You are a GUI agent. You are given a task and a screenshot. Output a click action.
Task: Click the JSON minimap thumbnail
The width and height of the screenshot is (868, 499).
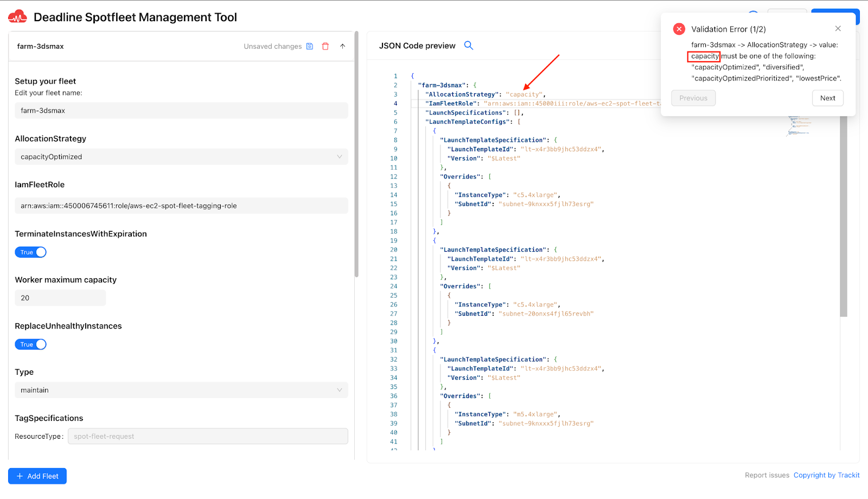pos(798,125)
